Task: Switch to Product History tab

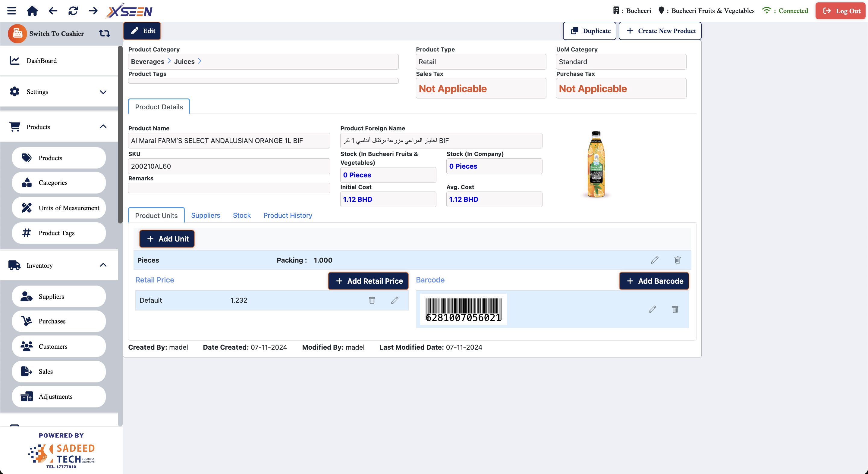Action: (x=288, y=215)
